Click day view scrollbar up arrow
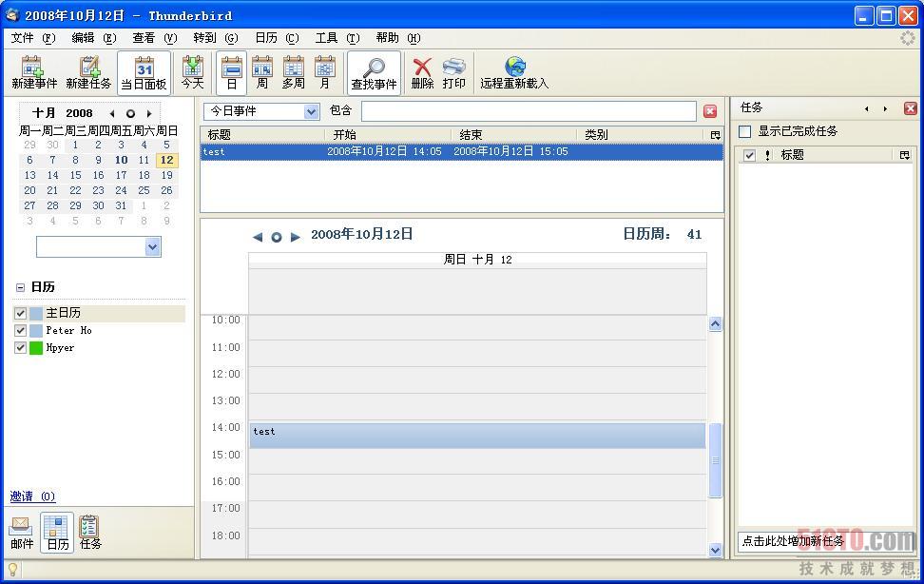 tap(716, 323)
